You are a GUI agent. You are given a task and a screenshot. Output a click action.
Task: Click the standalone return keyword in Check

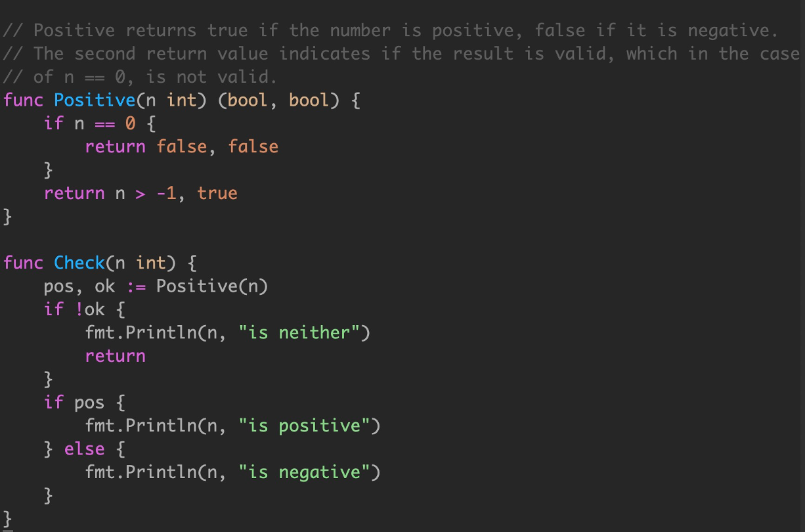[x=115, y=356]
